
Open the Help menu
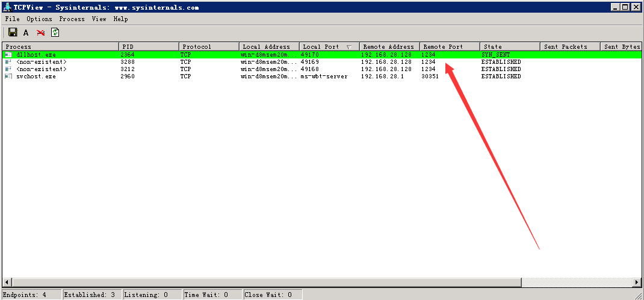click(x=120, y=19)
